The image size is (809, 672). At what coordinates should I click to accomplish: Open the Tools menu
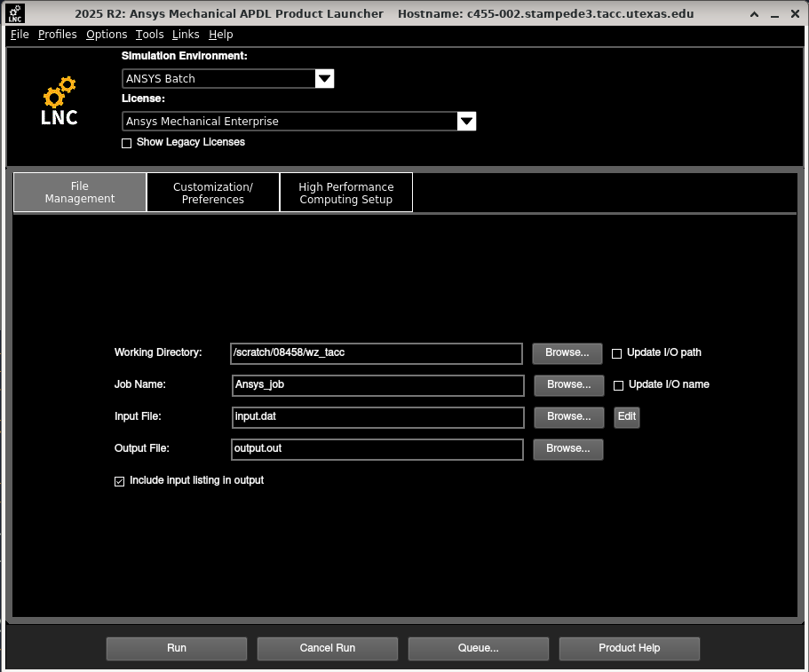149,35
